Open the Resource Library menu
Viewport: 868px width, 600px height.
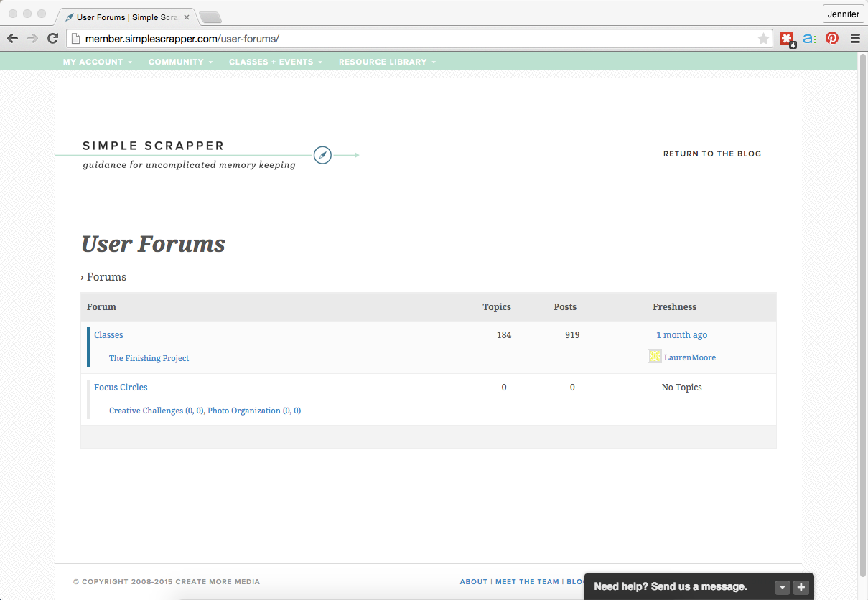387,62
